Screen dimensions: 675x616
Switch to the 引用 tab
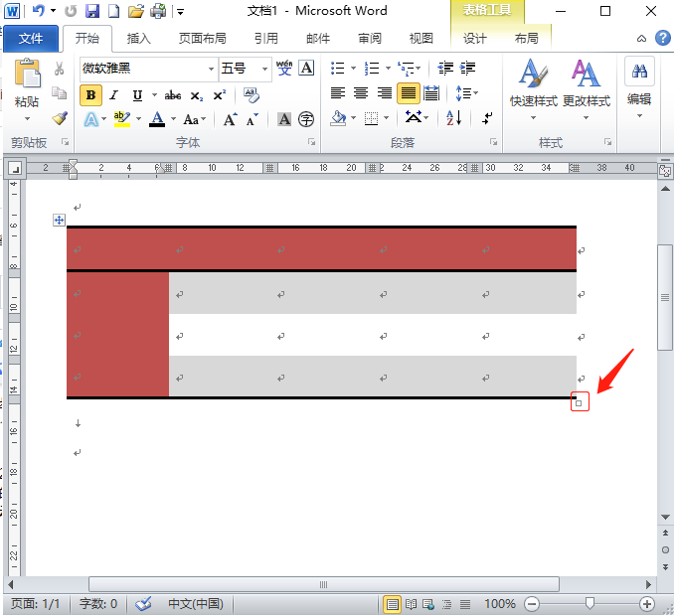[x=266, y=39]
